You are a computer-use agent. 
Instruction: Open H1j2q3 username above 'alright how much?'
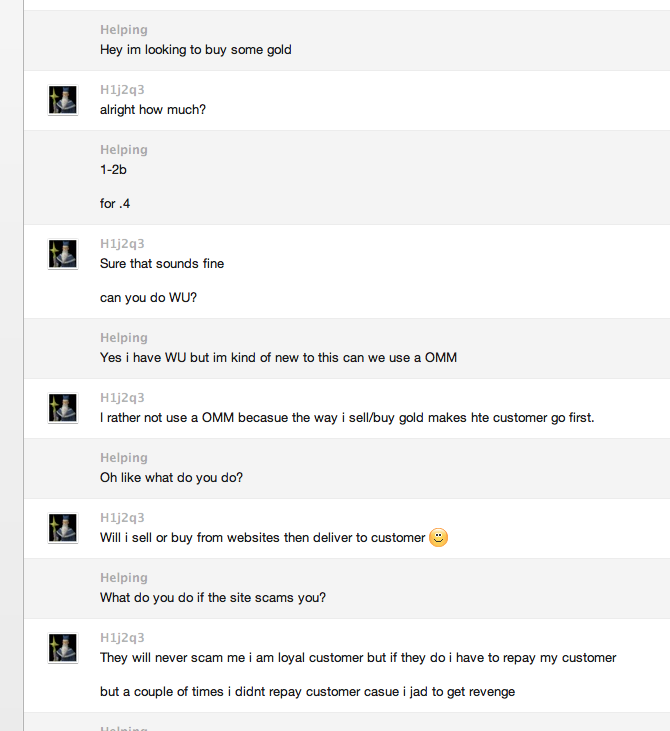[122, 90]
